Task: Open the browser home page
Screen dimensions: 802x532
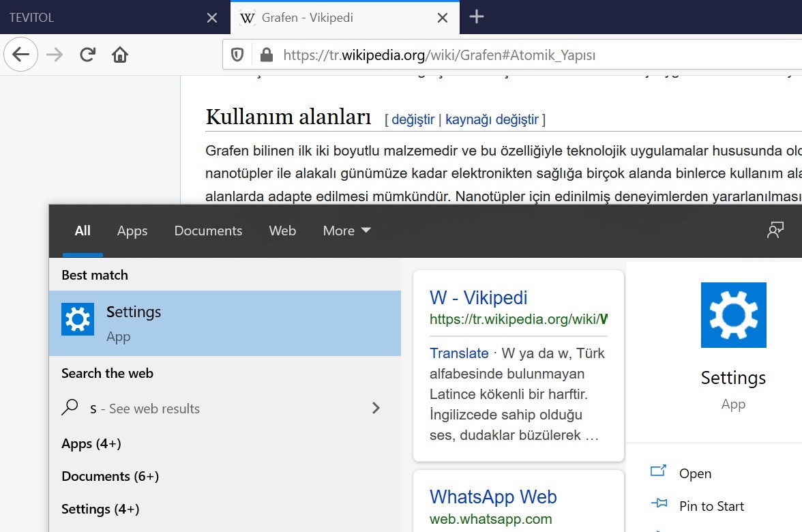Action: click(120, 54)
